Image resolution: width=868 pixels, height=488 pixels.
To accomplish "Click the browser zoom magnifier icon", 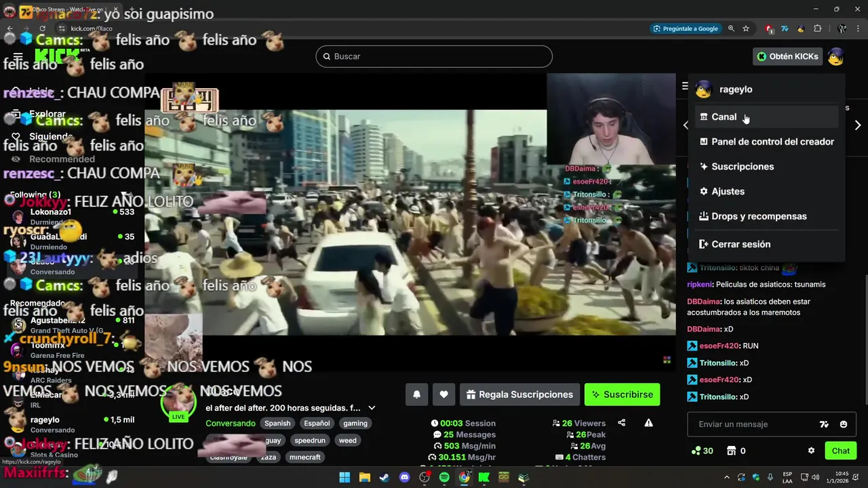I will click(x=731, y=28).
